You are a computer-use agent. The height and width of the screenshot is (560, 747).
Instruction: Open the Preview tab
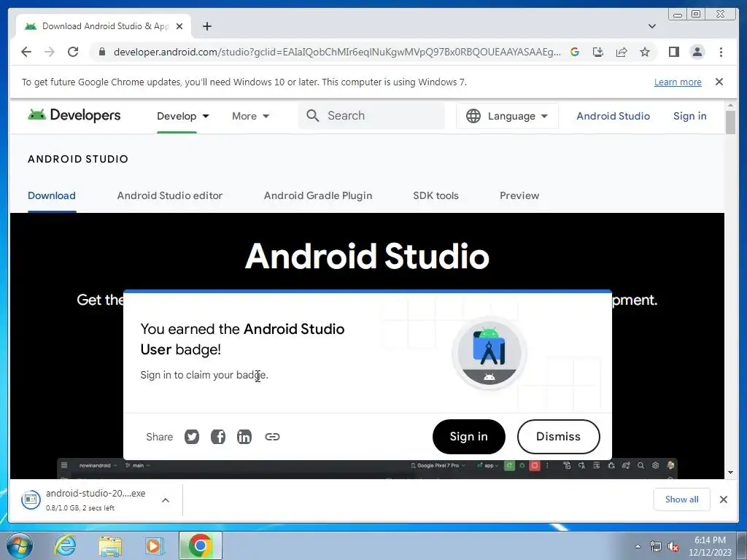click(519, 195)
